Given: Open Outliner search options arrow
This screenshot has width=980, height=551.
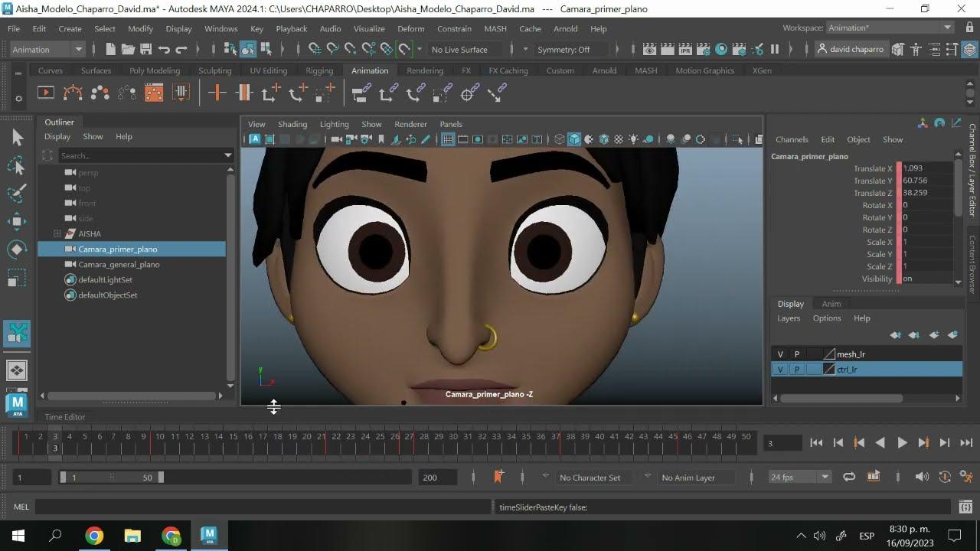Looking at the screenshot, I should point(227,155).
